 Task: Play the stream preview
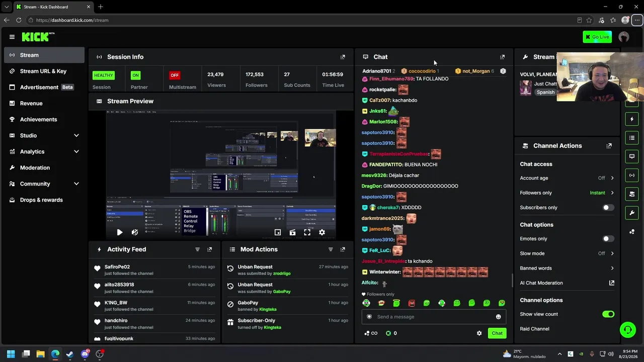(119, 232)
